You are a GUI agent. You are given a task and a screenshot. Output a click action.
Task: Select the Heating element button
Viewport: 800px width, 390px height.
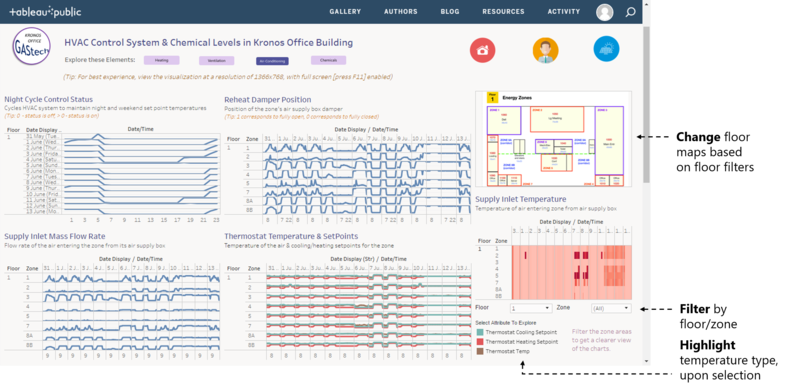click(x=162, y=60)
